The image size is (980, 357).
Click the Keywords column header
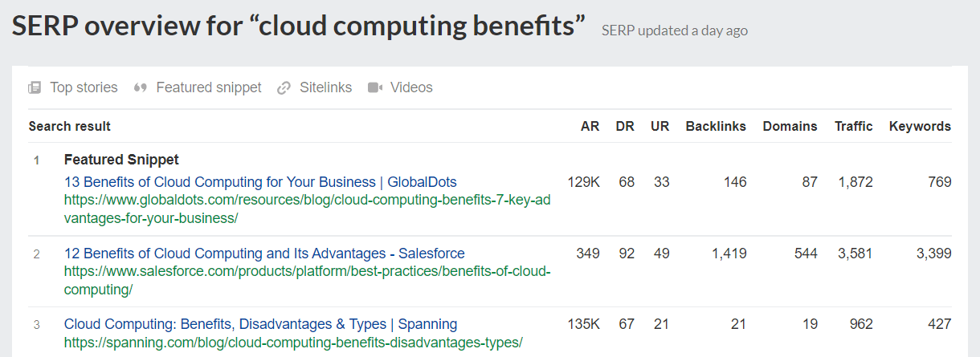pyautogui.click(x=920, y=126)
